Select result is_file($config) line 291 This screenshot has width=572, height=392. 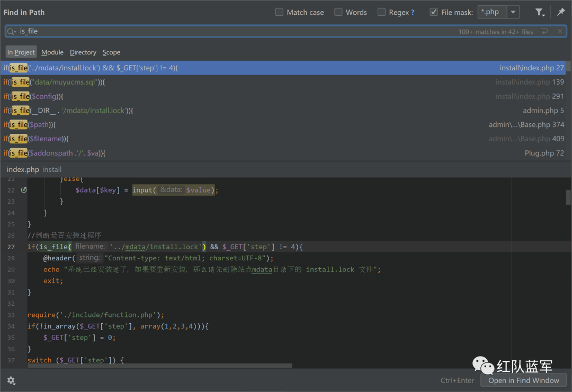point(283,96)
